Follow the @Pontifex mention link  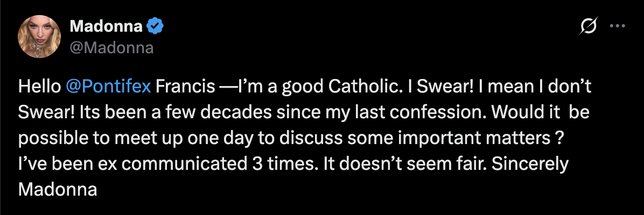point(108,88)
